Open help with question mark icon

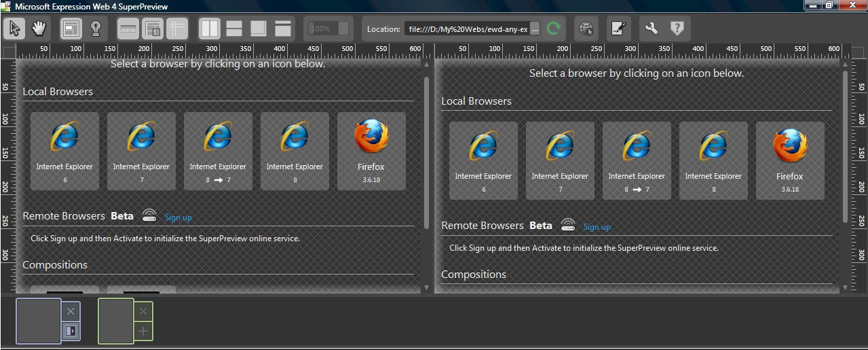[677, 29]
